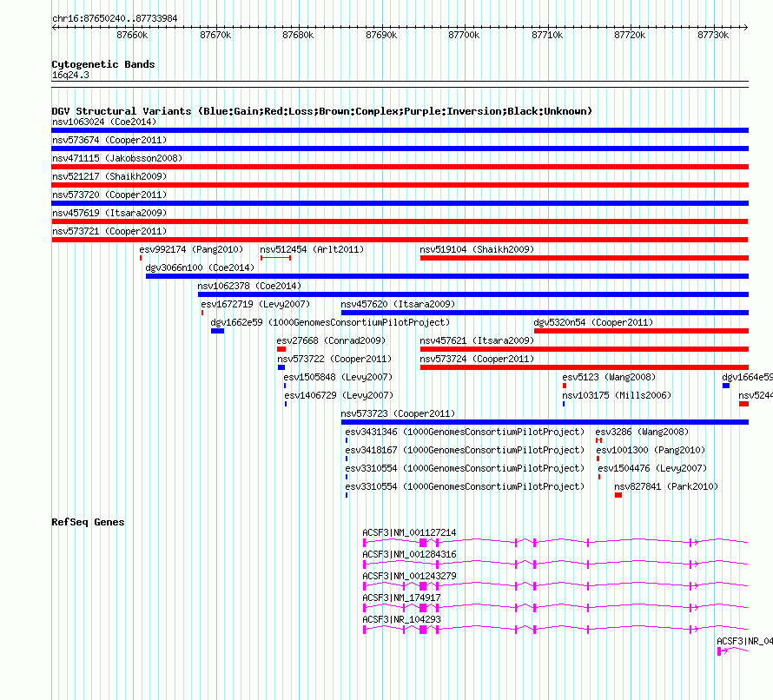Click the 87690k ruler tick label

[x=381, y=35]
